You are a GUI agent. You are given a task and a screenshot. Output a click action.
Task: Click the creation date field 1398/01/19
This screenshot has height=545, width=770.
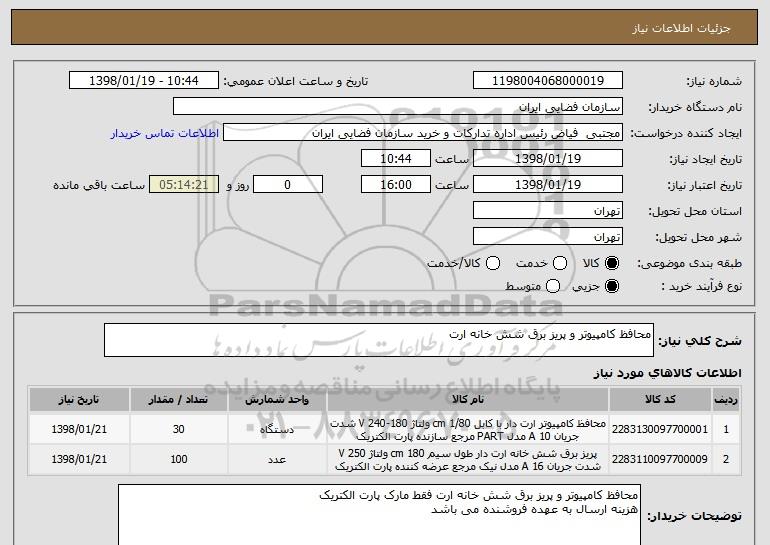pos(548,159)
